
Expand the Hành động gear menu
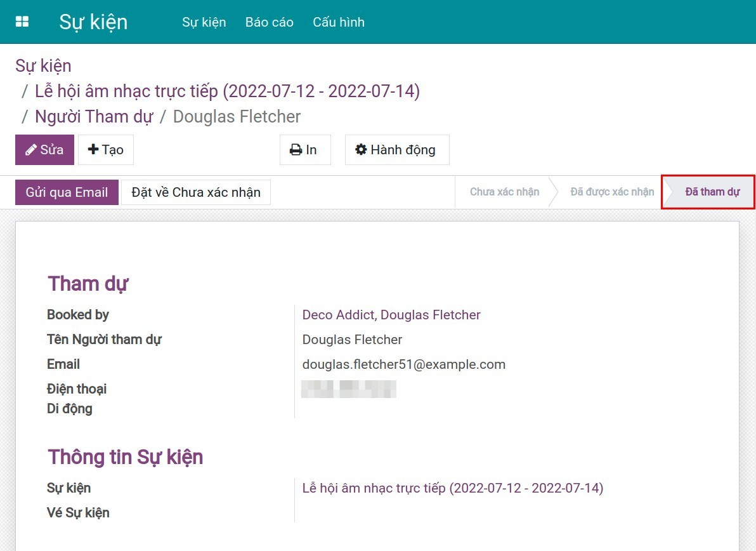pyautogui.click(x=396, y=150)
